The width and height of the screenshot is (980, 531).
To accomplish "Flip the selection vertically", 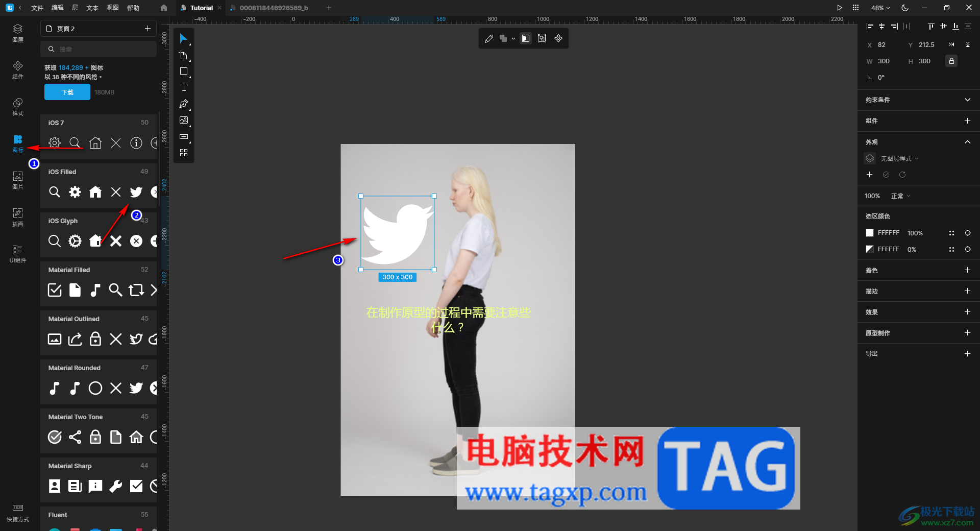I will click(968, 45).
